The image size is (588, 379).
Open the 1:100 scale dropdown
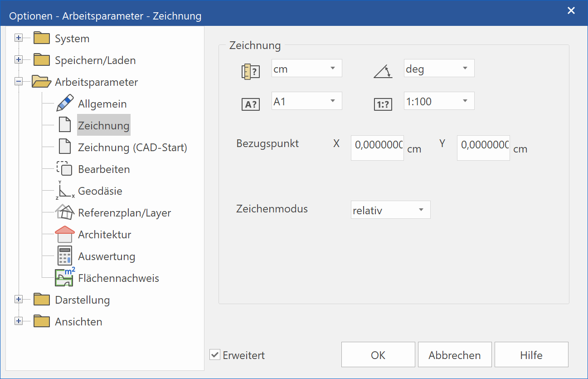click(x=439, y=101)
